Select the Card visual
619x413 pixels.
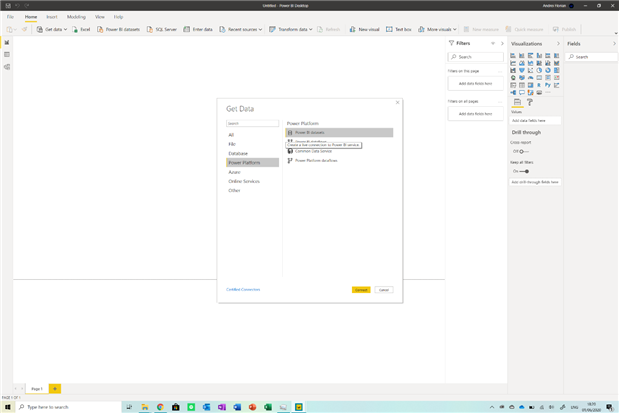(539, 78)
